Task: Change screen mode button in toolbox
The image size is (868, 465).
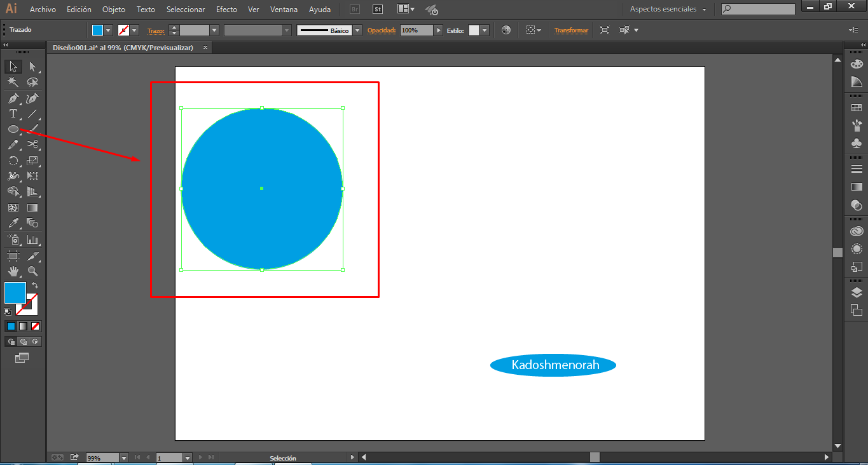Action: pyautogui.click(x=22, y=358)
